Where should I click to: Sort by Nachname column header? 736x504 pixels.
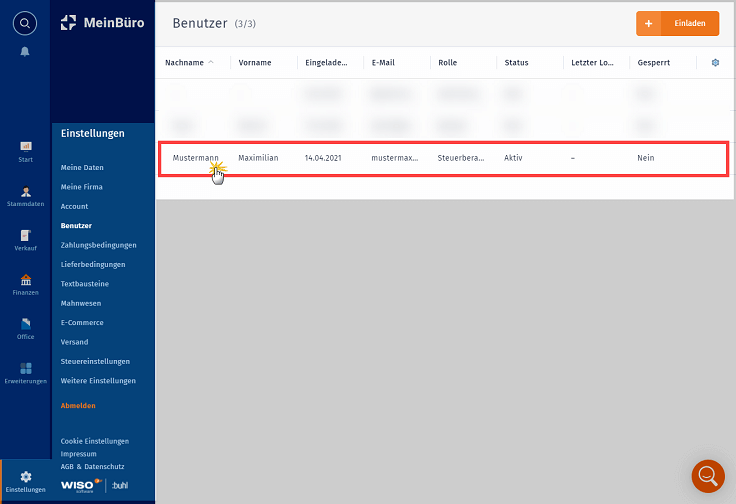pyautogui.click(x=184, y=62)
